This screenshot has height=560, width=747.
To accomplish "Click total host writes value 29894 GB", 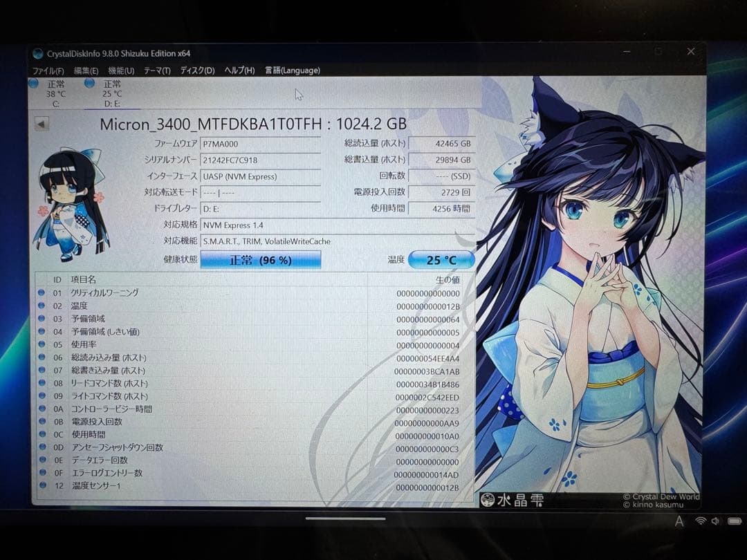I will click(x=441, y=160).
